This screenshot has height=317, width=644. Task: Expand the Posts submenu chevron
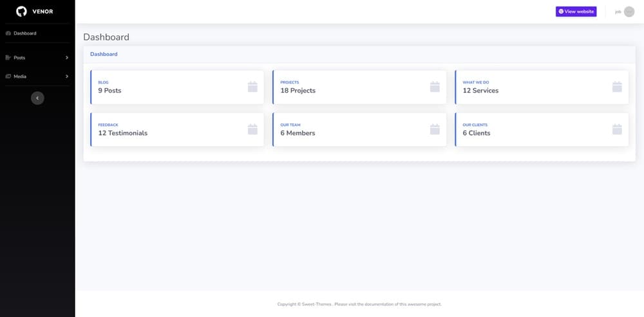click(x=66, y=58)
